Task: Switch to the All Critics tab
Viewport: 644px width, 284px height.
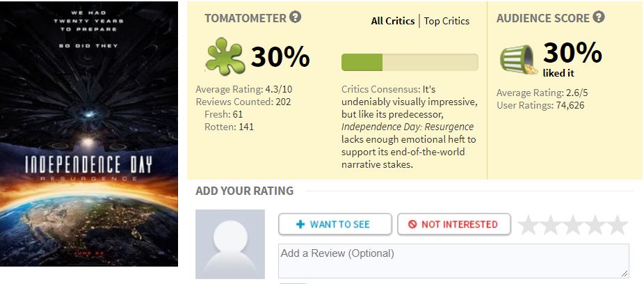Action: 393,21
